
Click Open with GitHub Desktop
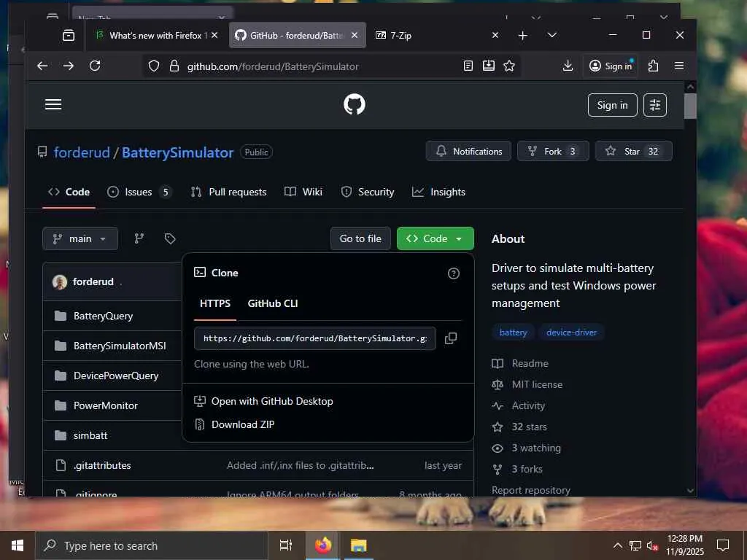click(x=272, y=402)
